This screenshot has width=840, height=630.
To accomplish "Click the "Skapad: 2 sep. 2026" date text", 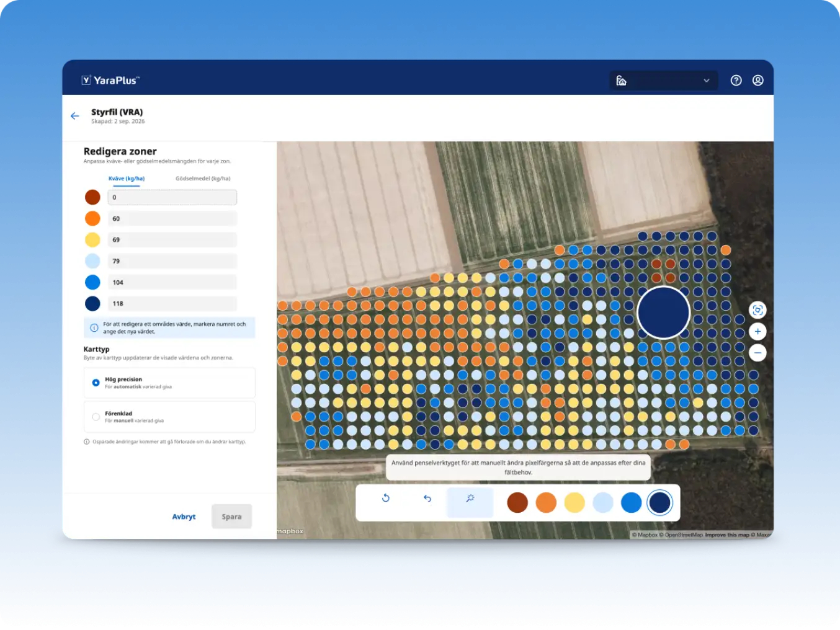I will pos(118,122).
